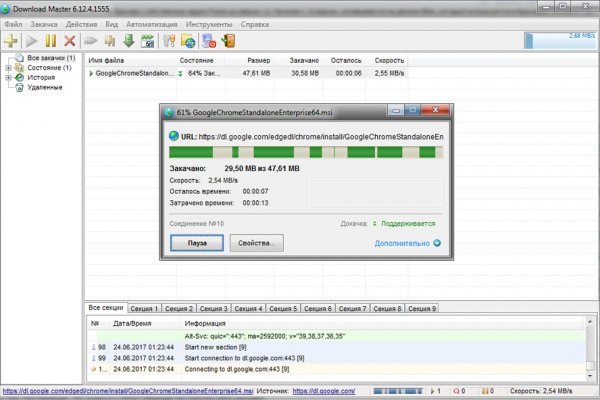
Task: Switch to the Секция 9 tab
Action: (422, 309)
